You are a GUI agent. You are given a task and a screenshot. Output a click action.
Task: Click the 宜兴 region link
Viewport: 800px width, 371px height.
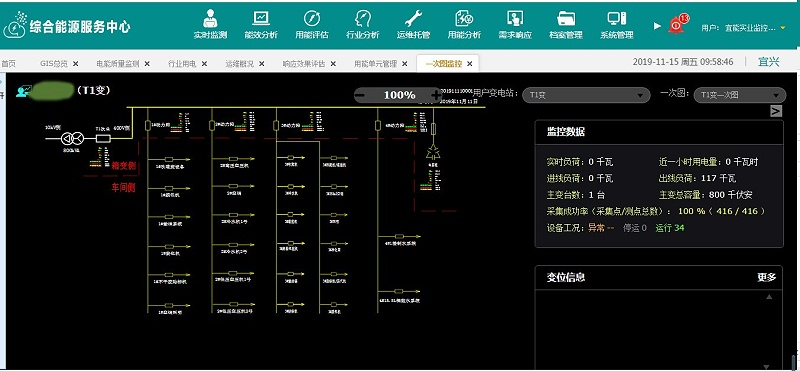pos(769,62)
